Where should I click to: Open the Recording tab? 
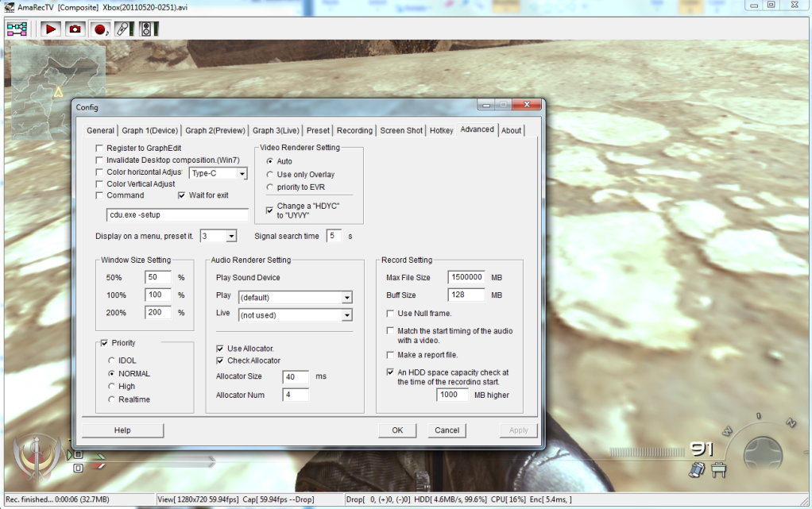coord(354,130)
